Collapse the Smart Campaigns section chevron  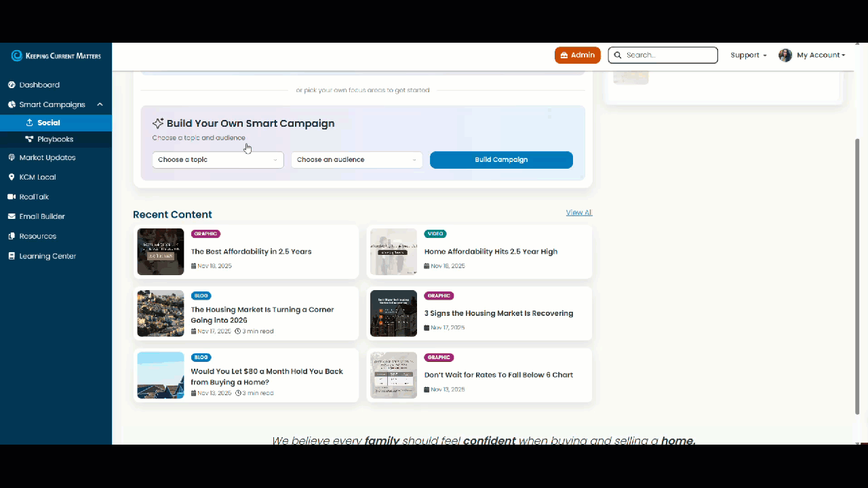click(x=100, y=104)
